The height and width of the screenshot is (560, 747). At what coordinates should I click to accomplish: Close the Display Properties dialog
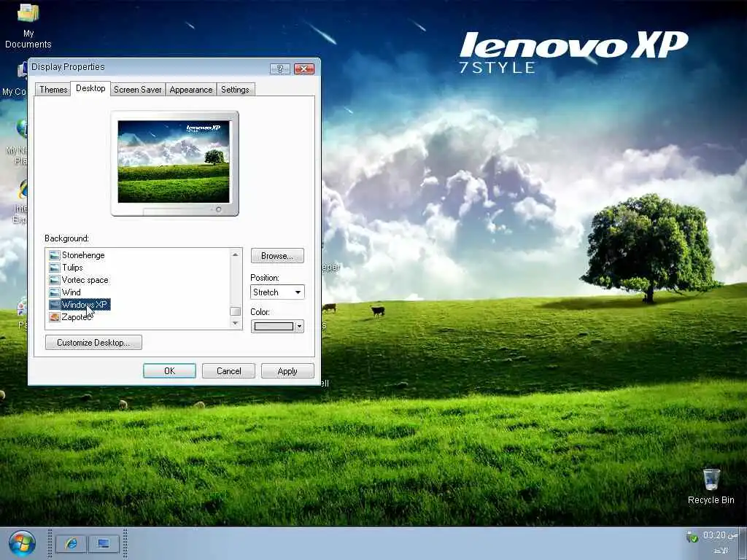tap(304, 69)
